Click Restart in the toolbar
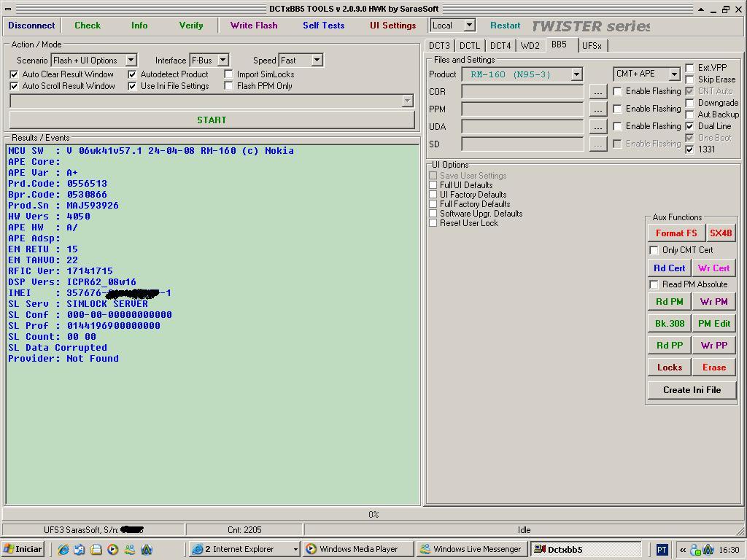747x560 pixels. click(x=505, y=26)
